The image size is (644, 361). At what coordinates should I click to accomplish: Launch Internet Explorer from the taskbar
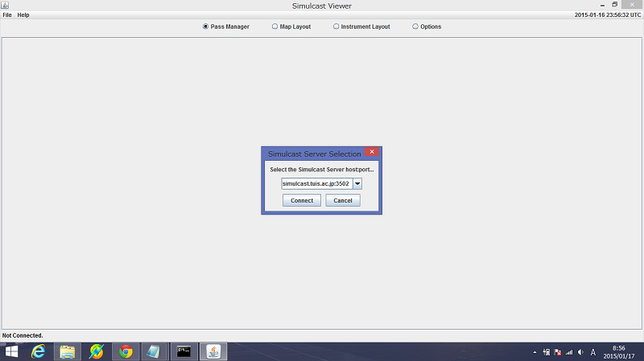(x=38, y=351)
